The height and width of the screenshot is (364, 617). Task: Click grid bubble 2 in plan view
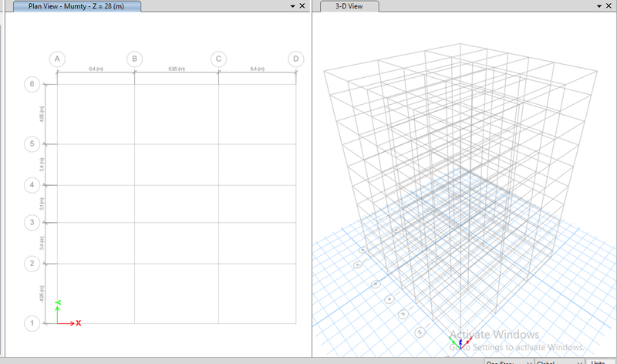pyautogui.click(x=32, y=264)
